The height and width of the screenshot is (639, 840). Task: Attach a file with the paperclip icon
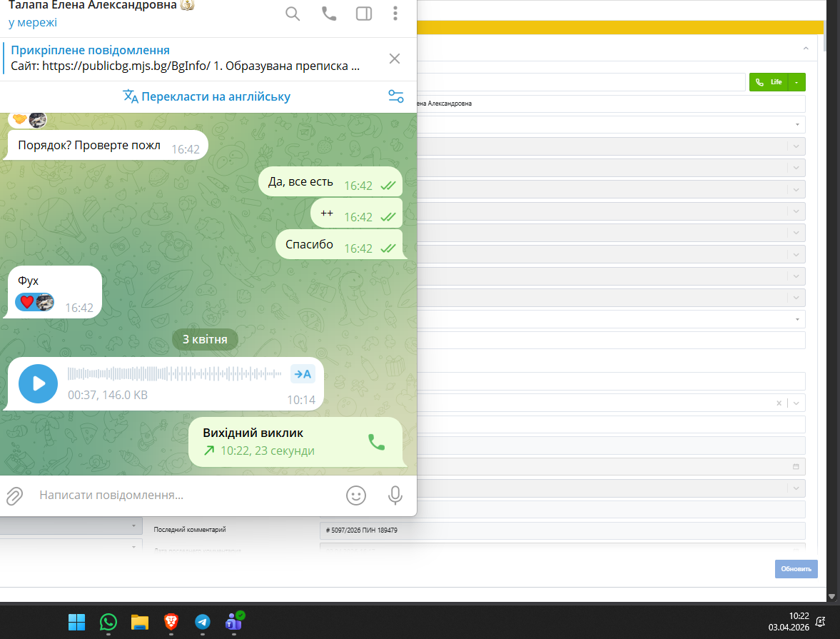pyautogui.click(x=14, y=496)
